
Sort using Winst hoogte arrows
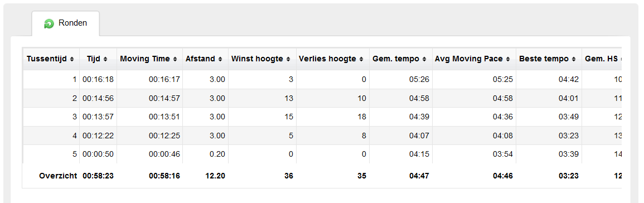288,59
